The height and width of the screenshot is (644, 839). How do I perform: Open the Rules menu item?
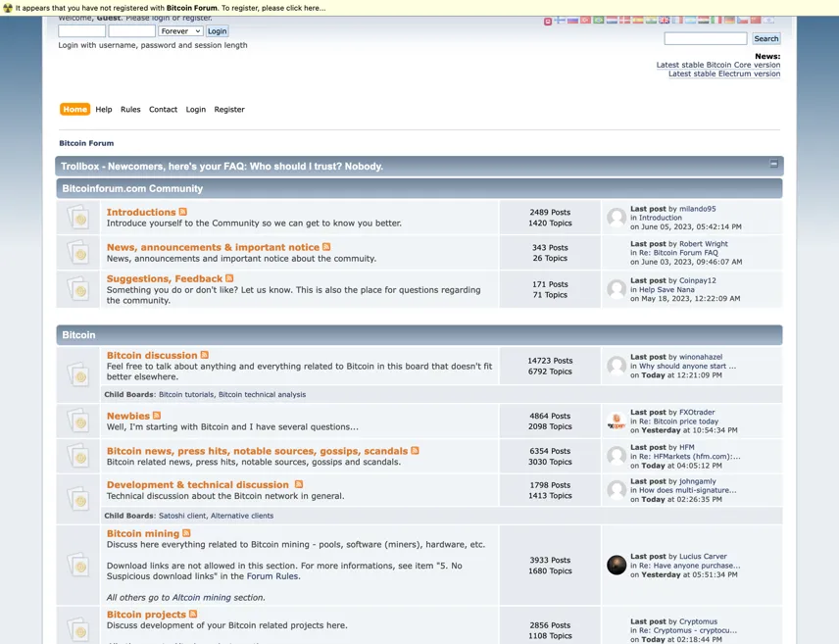pyautogui.click(x=130, y=109)
